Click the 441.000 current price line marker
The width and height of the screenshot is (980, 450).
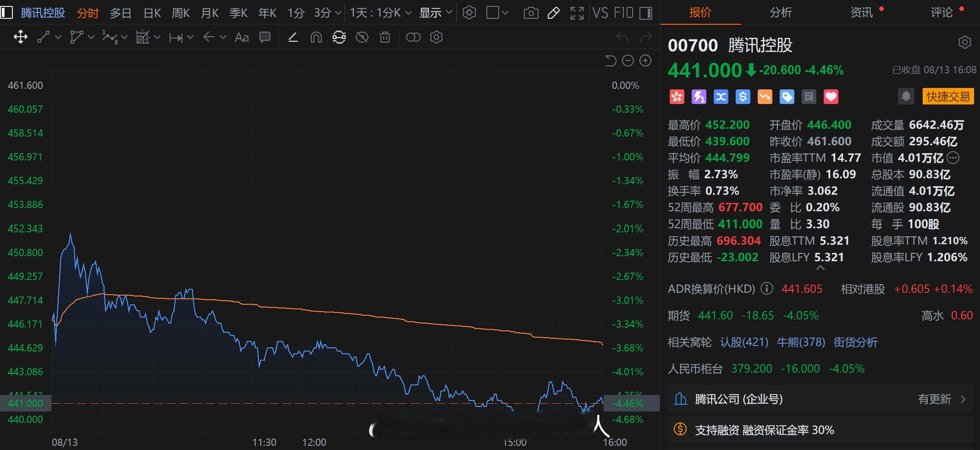click(x=25, y=403)
